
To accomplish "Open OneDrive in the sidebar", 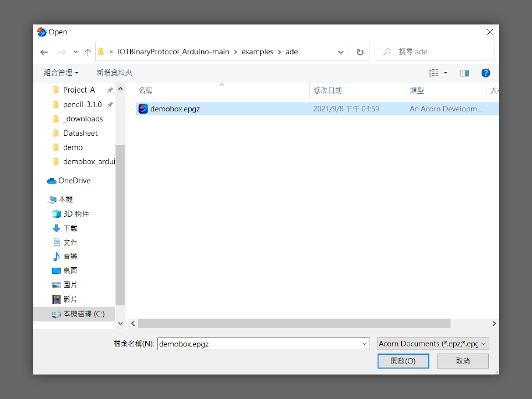I will 74,181.
